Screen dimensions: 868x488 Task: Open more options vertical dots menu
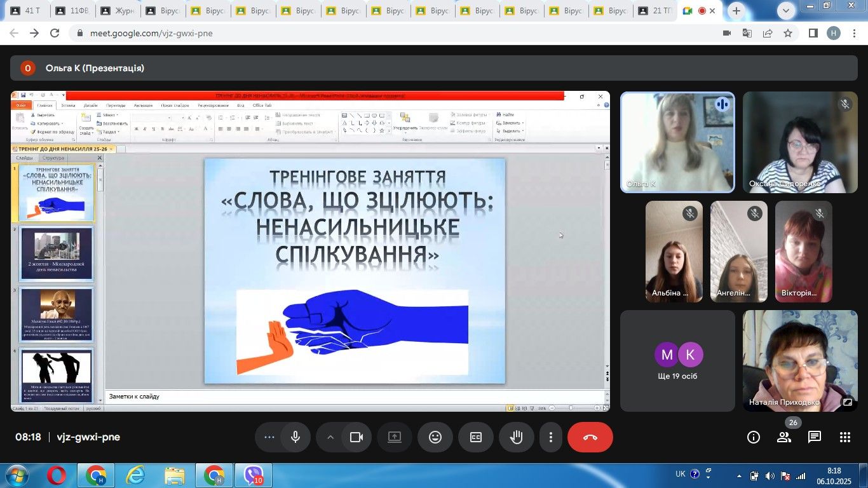(551, 437)
